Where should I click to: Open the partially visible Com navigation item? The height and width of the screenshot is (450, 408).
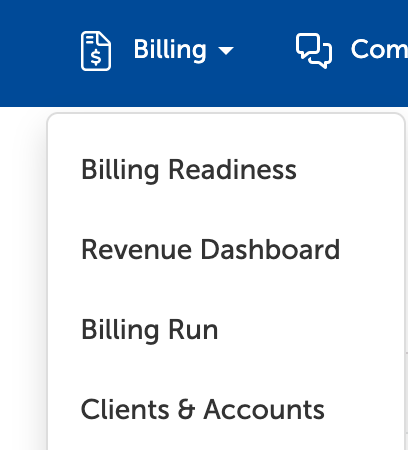tap(379, 50)
